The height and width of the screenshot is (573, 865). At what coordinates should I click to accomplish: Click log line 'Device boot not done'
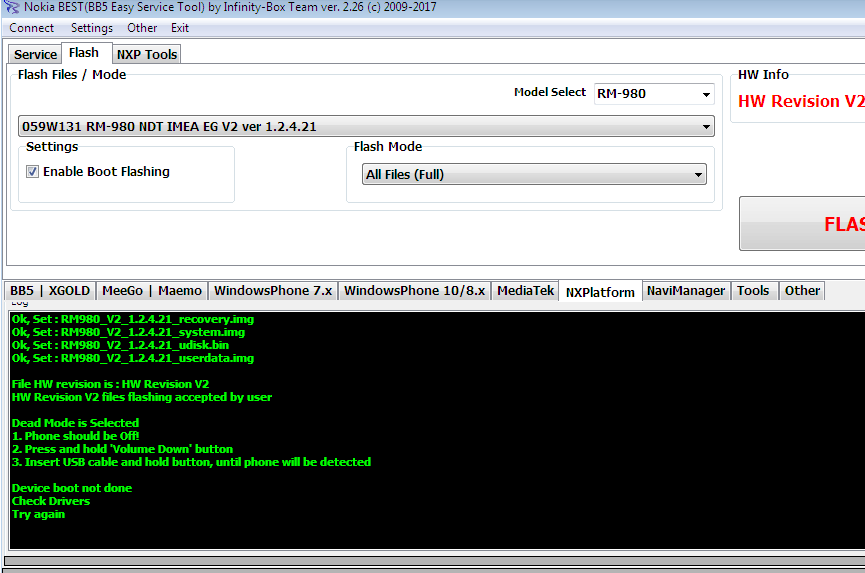coord(72,488)
